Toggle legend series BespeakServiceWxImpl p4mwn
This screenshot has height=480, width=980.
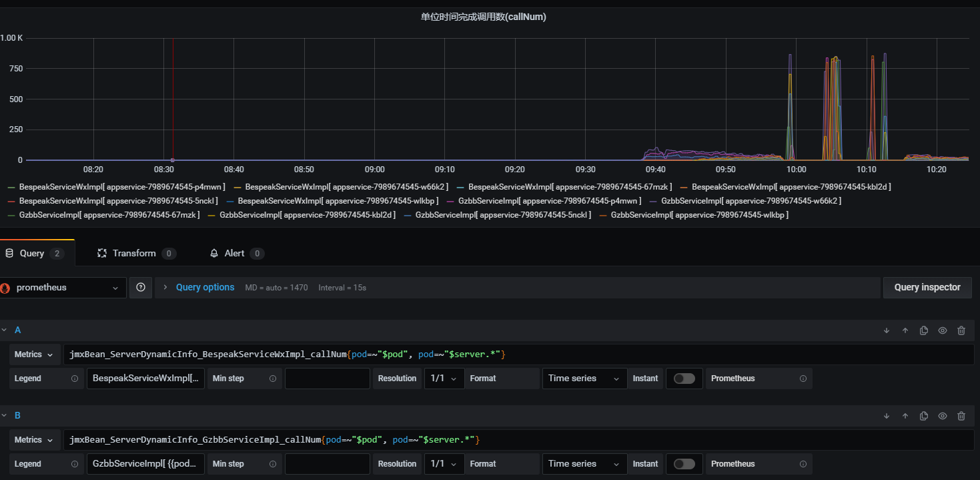[122, 187]
